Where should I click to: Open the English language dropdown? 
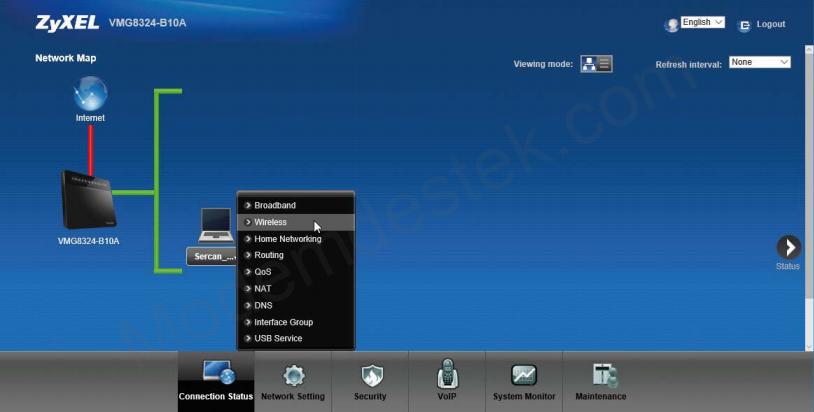pyautogui.click(x=703, y=23)
